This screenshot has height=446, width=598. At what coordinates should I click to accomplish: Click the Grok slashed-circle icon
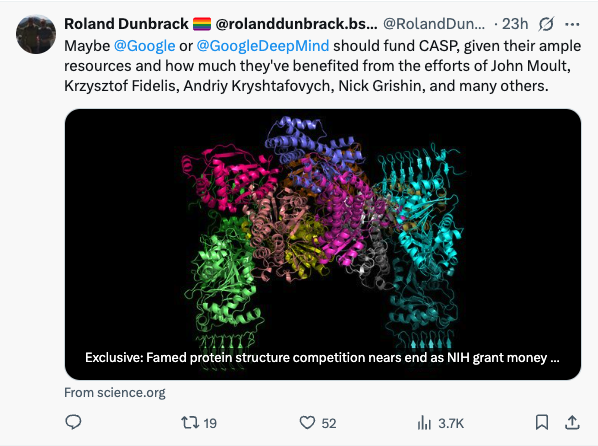pos(546,24)
